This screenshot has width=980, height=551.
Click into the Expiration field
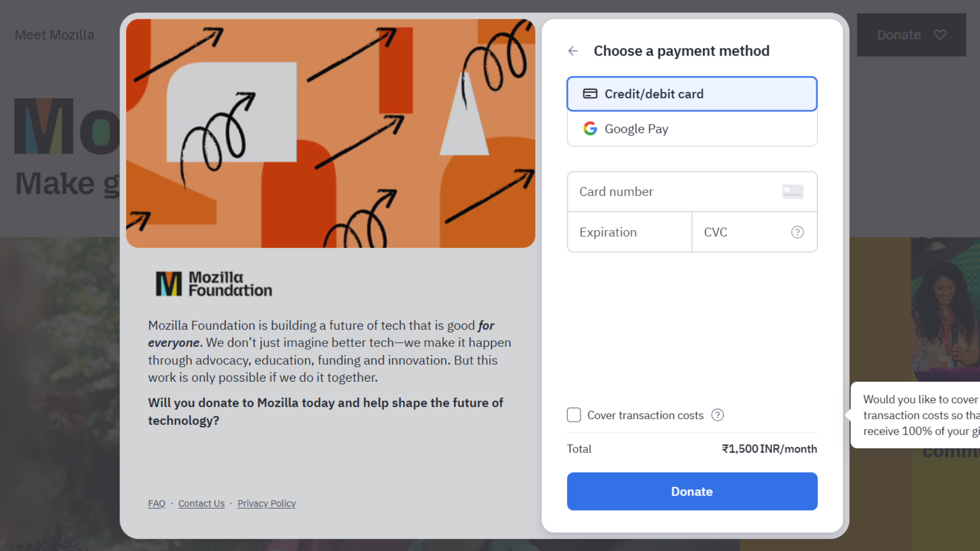(x=629, y=232)
